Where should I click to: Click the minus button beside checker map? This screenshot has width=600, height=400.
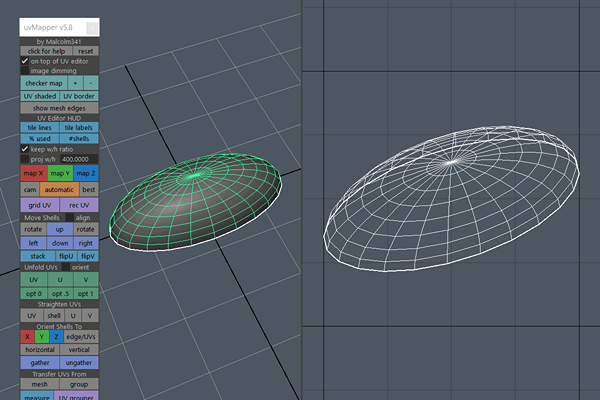(91, 83)
